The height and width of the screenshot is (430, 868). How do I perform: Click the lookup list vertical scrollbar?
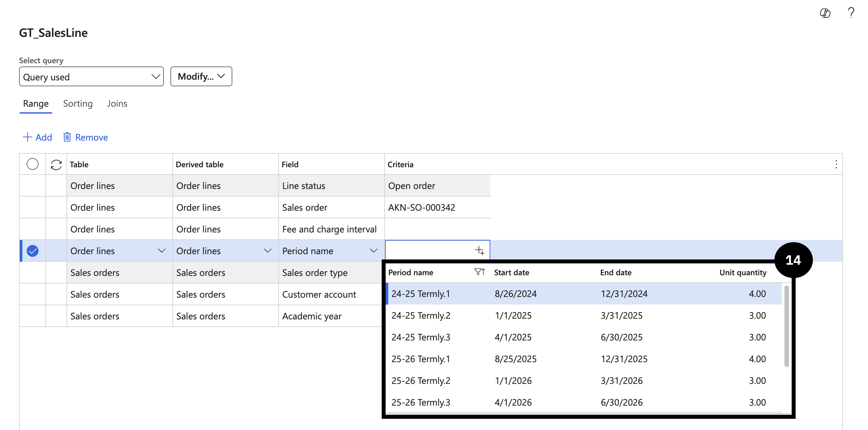tap(786, 326)
